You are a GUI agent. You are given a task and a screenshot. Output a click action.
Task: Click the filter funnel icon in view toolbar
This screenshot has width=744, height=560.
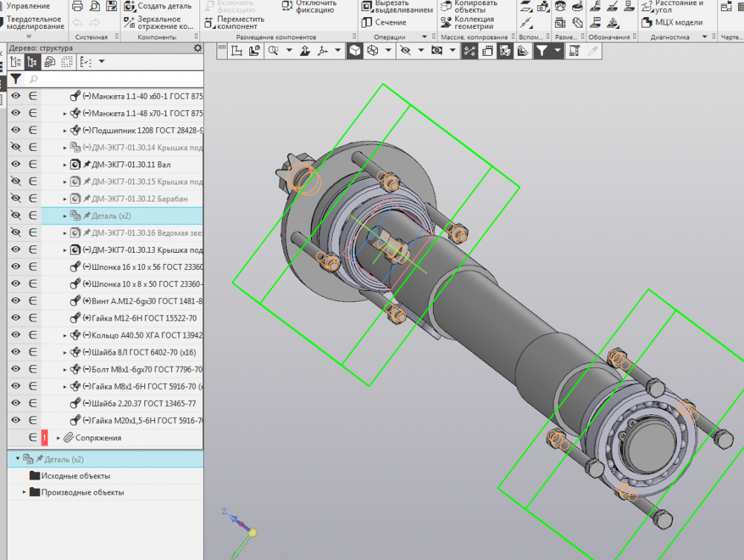coord(542,51)
